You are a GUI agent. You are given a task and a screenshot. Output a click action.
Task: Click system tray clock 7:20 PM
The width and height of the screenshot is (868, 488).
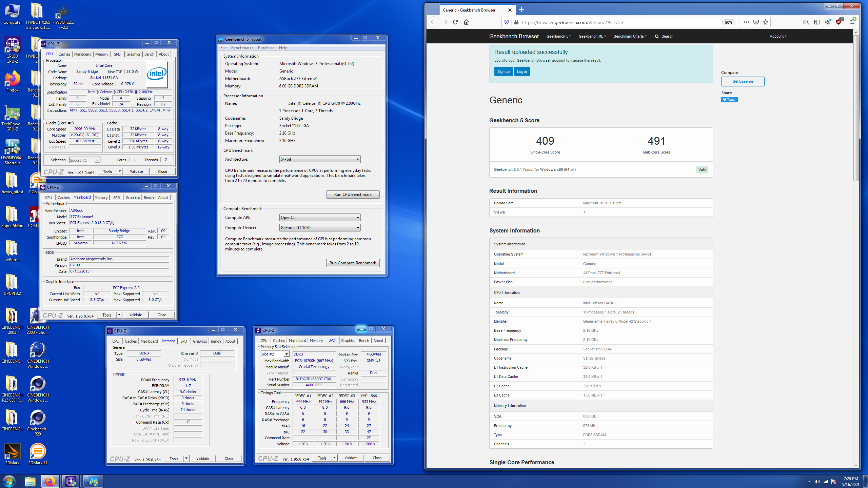click(x=851, y=479)
